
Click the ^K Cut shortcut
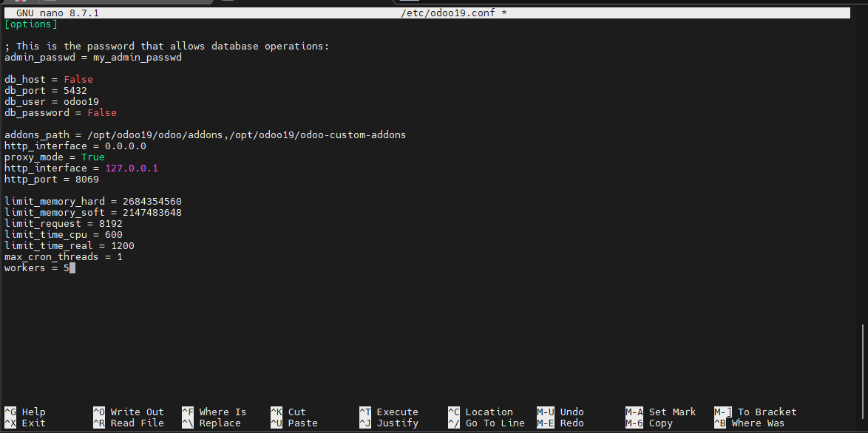click(x=288, y=412)
